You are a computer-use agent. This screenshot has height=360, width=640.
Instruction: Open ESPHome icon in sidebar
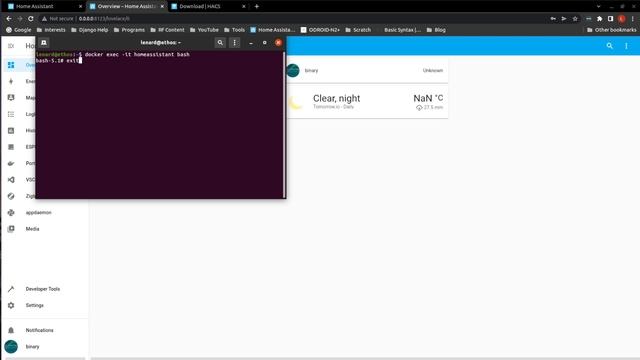click(11, 147)
